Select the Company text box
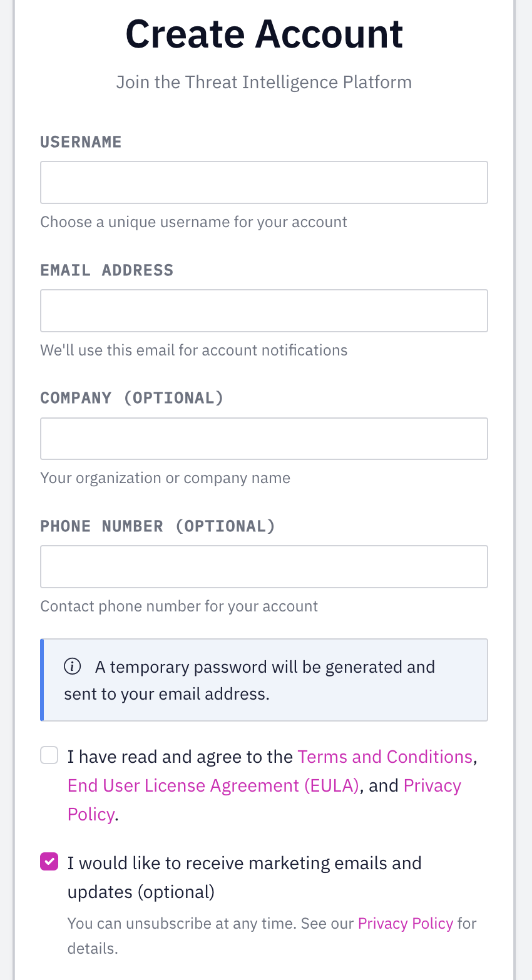 coord(263,439)
